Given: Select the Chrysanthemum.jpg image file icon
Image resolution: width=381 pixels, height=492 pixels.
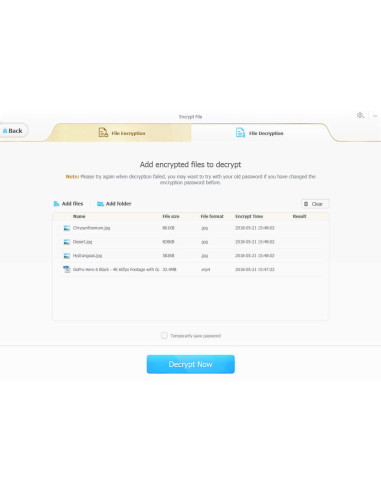Looking at the screenshot, I should click(67, 228).
